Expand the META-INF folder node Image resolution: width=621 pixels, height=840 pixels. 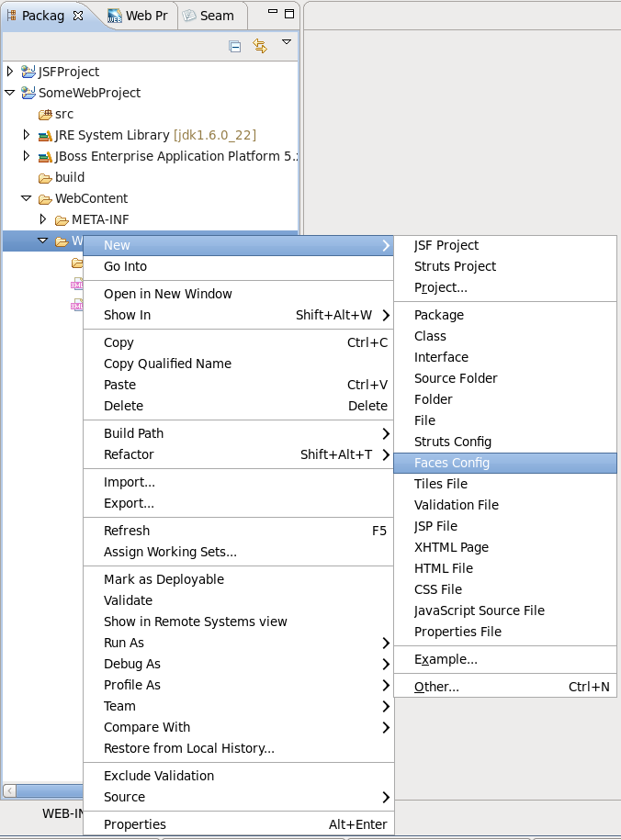tap(43, 219)
